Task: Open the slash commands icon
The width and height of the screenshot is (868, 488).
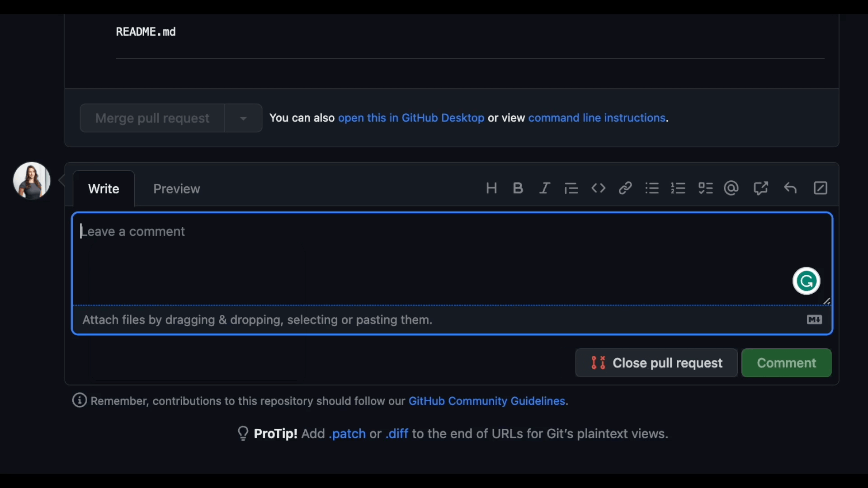Action: 821,188
